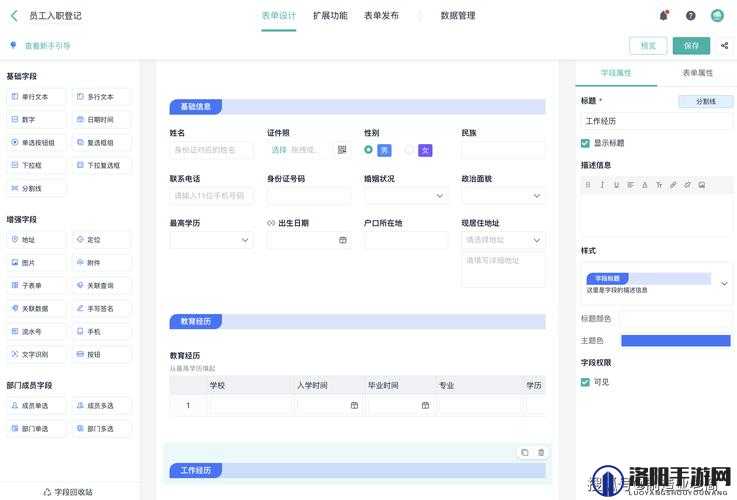Open the user avatar menu

[x=717, y=16]
